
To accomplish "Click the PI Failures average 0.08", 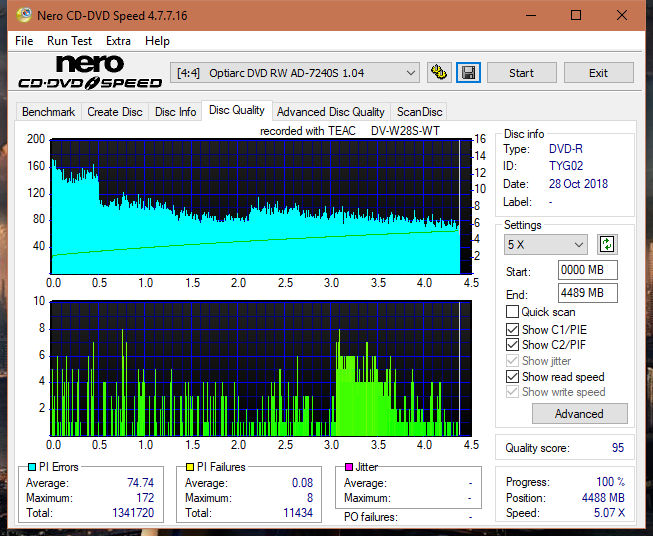I will pos(302,483).
